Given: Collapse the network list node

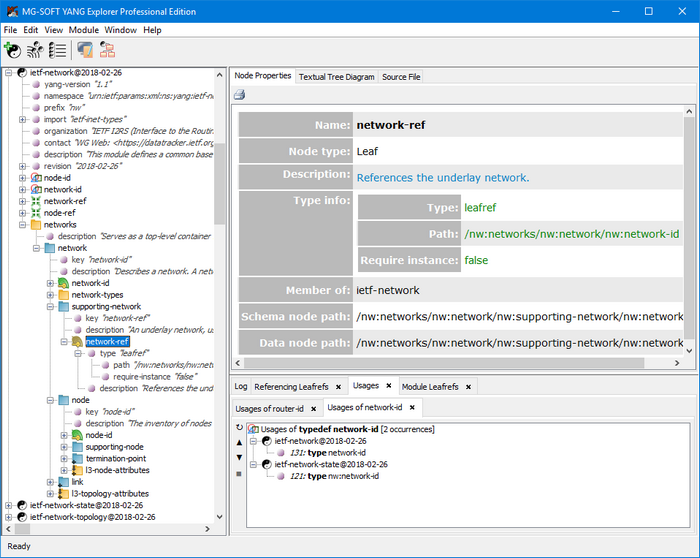Looking at the screenshot, I should [36, 248].
